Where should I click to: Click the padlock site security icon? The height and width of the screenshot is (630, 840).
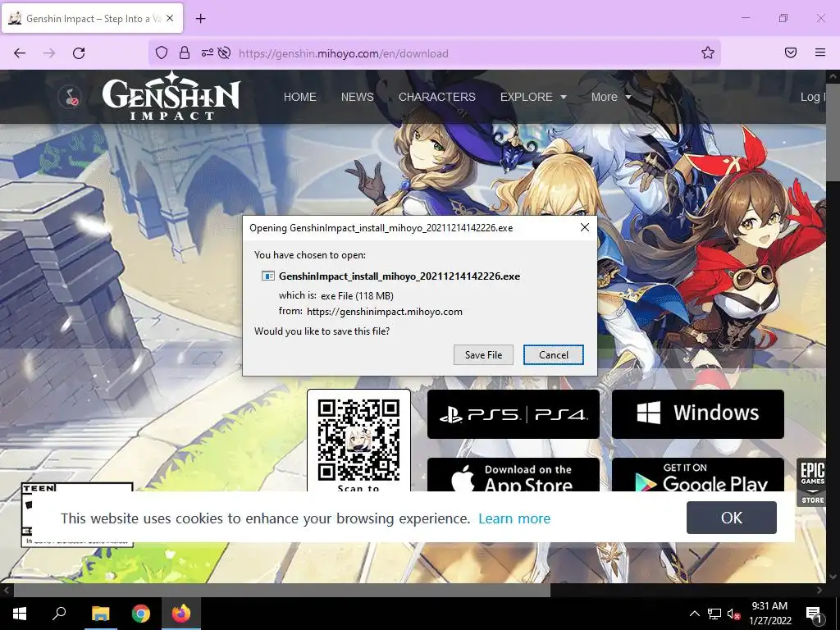[185, 52]
